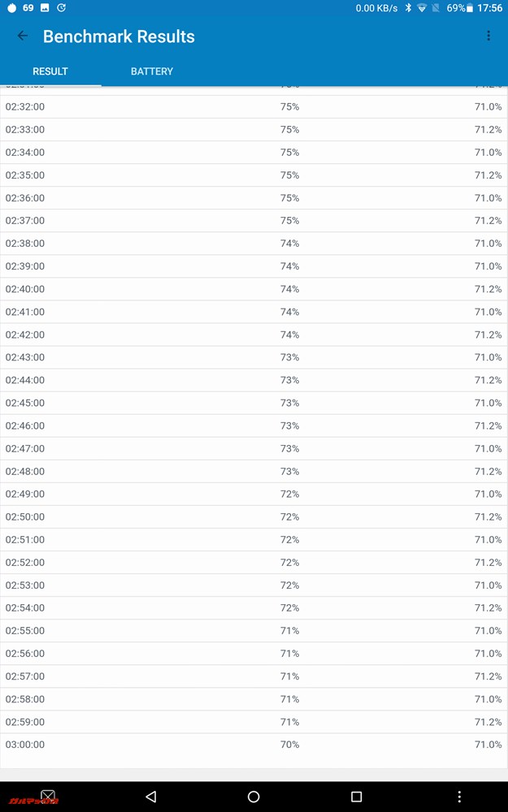508x812 pixels.
Task: Tap the battery indicator in status bar
Action: [469, 8]
